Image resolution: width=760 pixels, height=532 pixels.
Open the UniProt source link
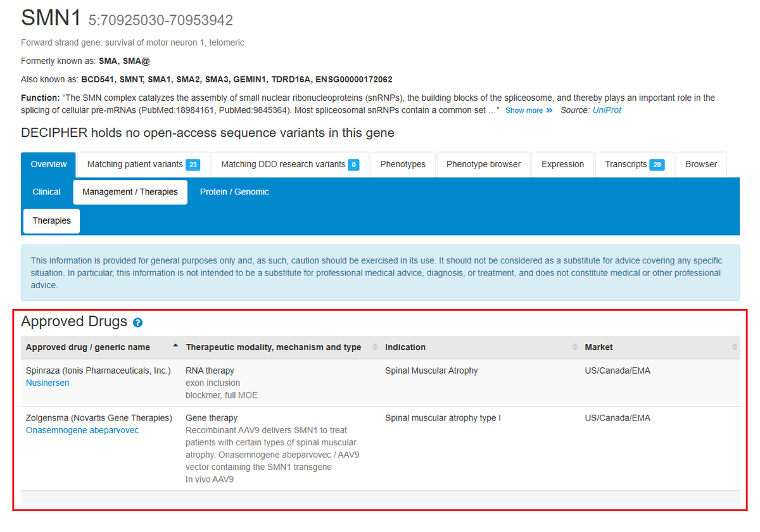coord(607,110)
